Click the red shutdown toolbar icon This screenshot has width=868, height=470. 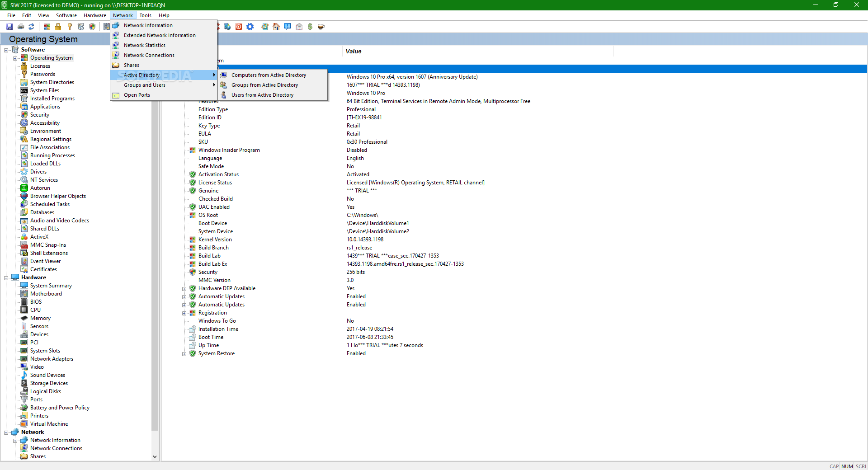coord(239,27)
